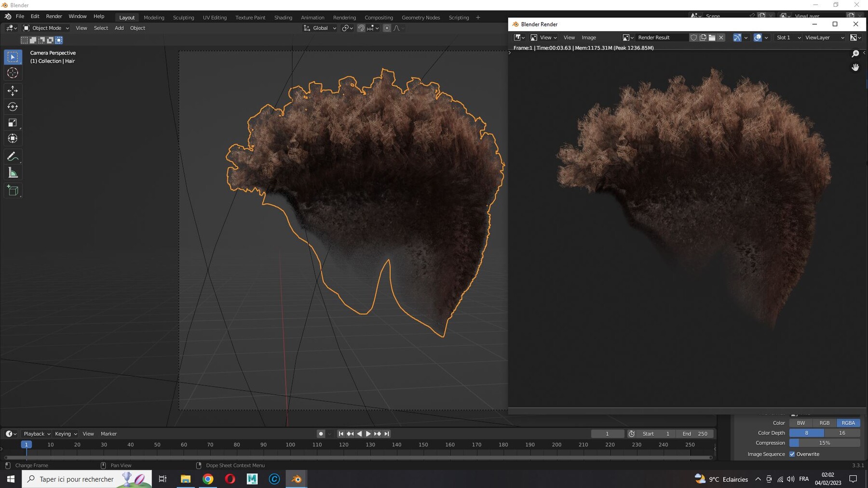This screenshot has width=868, height=488.
Task: Activate the Scale tool
Action: pos(13,123)
